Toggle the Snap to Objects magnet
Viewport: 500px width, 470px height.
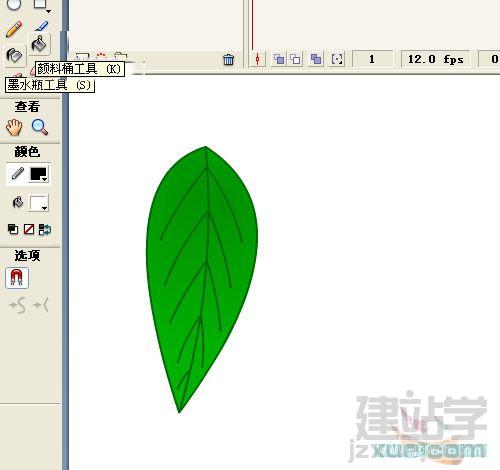pyautogui.click(x=17, y=278)
